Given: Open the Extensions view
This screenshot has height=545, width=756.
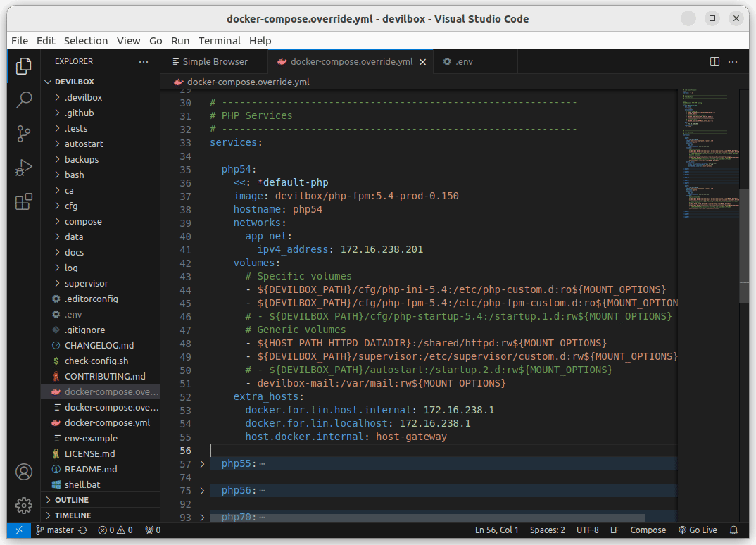Looking at the screenshot, I should 24,202.
